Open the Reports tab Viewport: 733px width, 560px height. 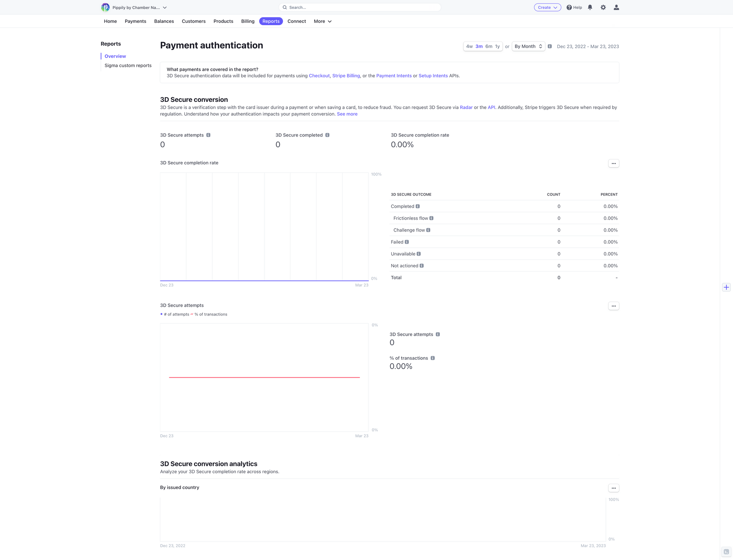pos(271,21)
